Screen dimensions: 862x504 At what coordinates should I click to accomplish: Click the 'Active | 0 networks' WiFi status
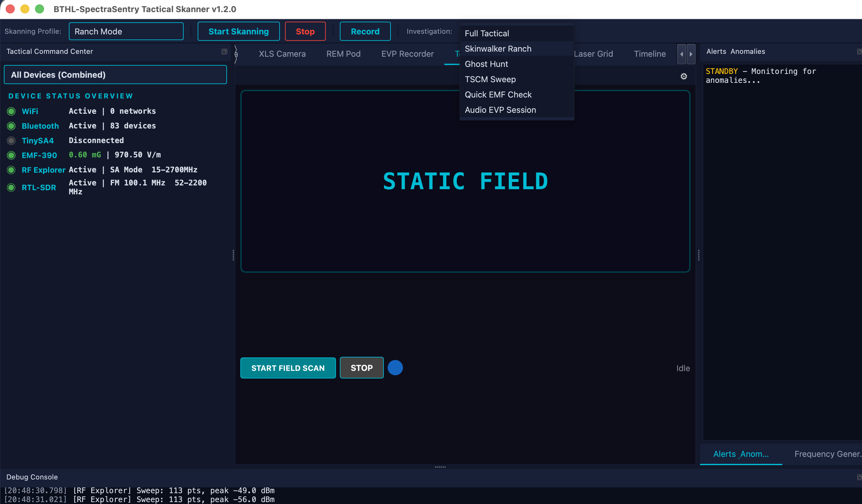coord(112,111)
